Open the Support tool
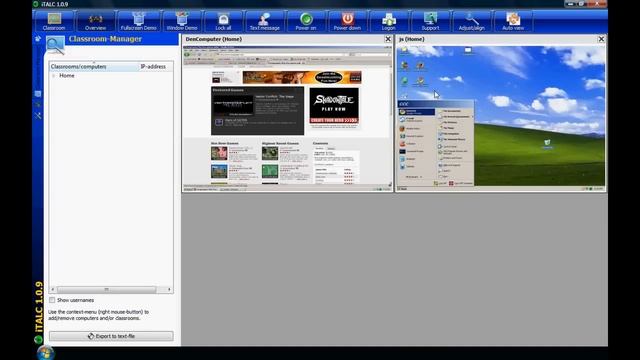The height and width of the screenshot is (360, 640). pyautogui.click(x=430, y=21)
